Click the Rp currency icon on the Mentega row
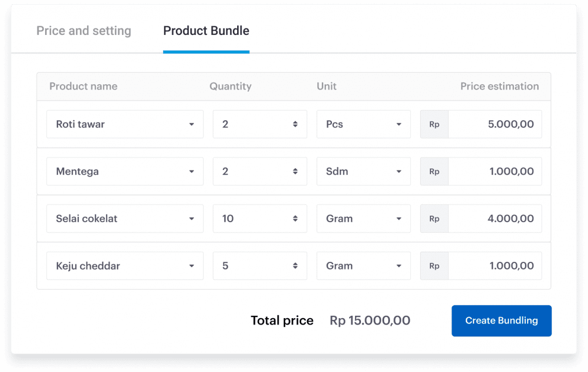 434,171
